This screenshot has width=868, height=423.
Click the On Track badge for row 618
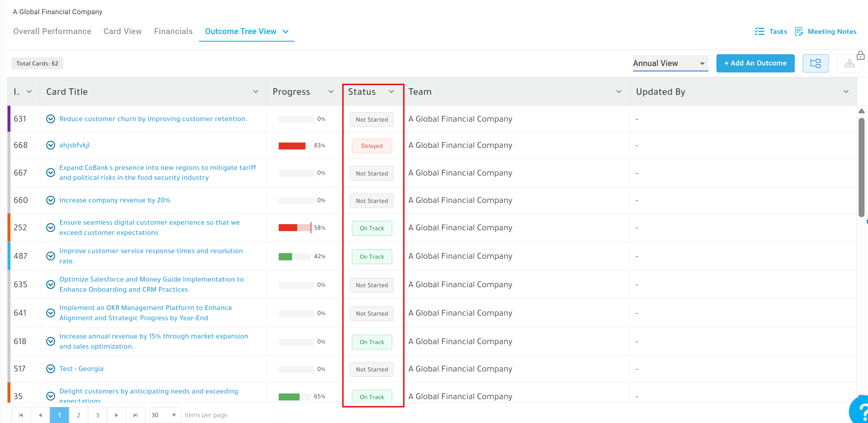pos(372,342)
